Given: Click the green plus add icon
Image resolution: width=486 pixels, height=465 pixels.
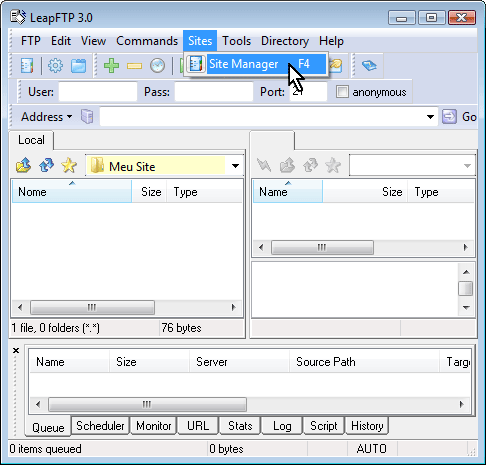Looking at the screenshot, I should click(x=111, y=65).
